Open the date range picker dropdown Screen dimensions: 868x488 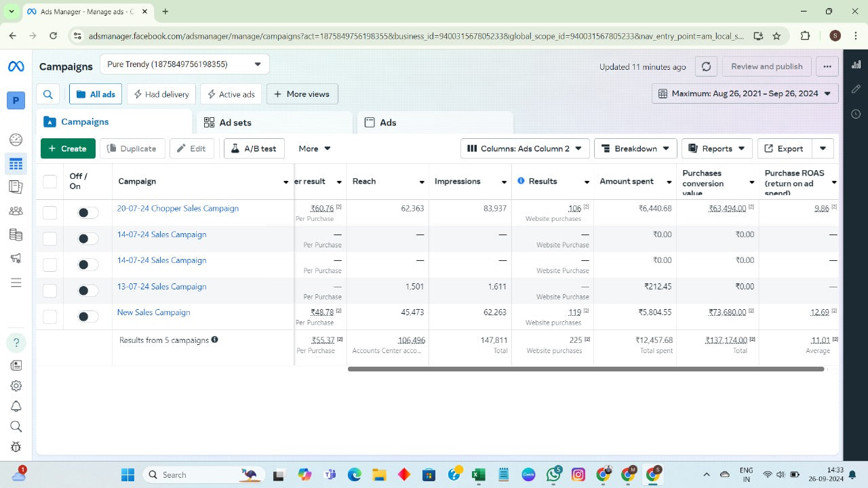point(745,94)
